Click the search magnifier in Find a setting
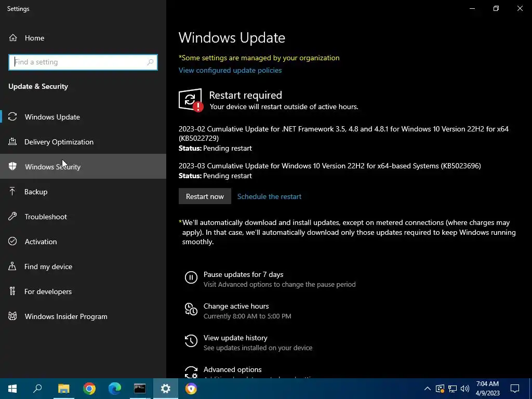 tap(150, 62)
